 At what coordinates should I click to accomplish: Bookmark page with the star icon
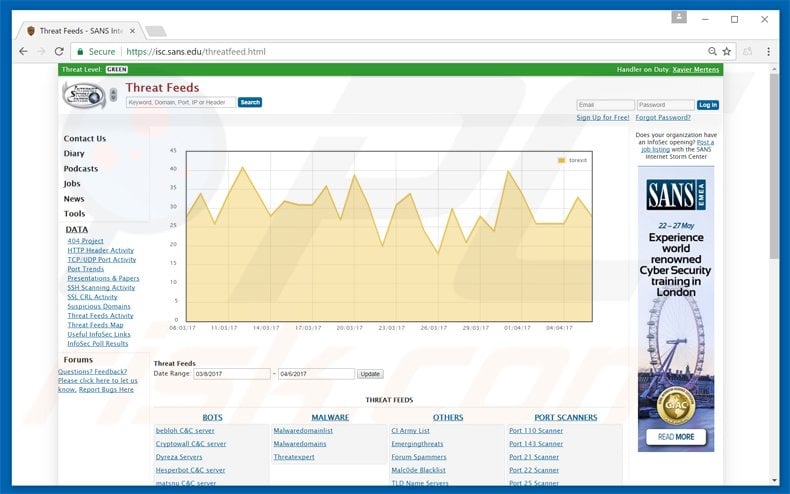click(727, 51)
